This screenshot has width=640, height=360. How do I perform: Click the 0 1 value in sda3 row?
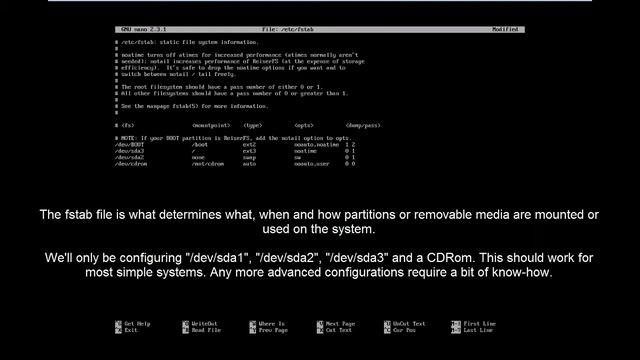pos(350,151)
